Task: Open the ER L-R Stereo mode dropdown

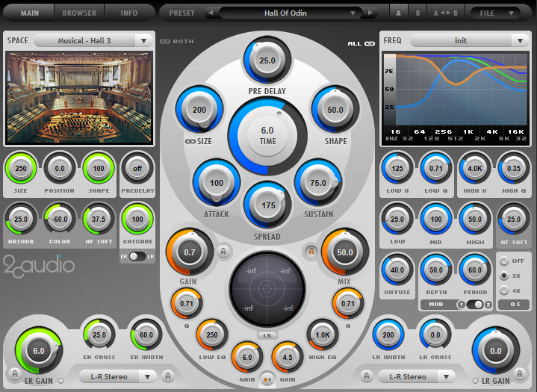Action: [x=118, y=376]
